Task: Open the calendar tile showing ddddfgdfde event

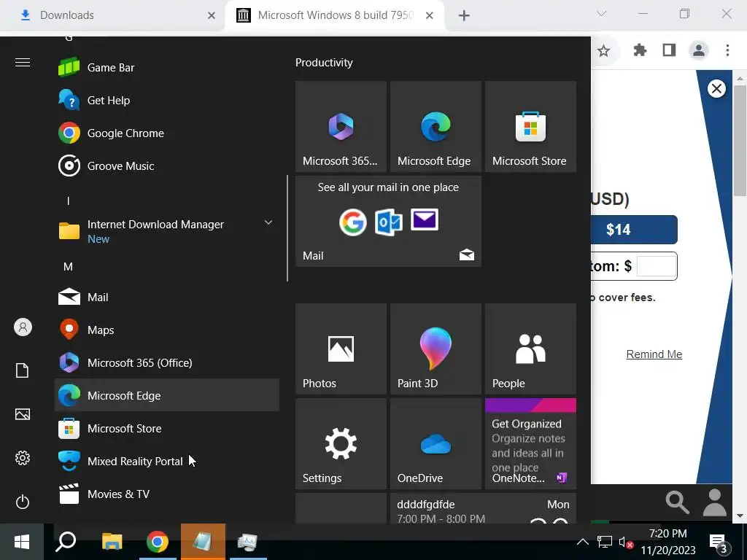Action: coord(483,508)
